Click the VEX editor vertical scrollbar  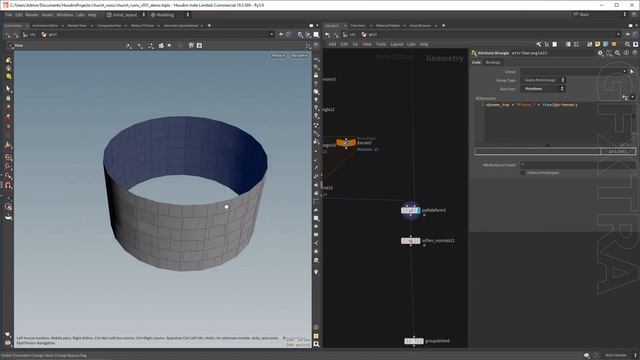point(633,122)
